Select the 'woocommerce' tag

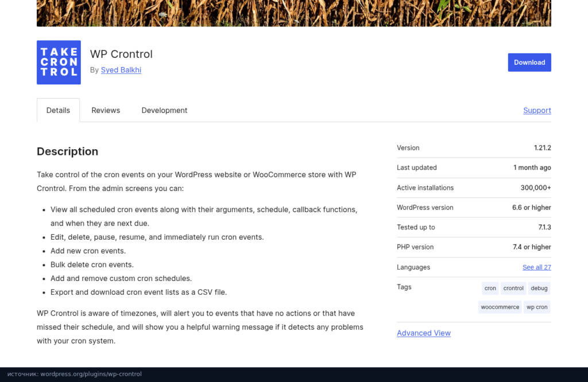click(x=500, y=307)
